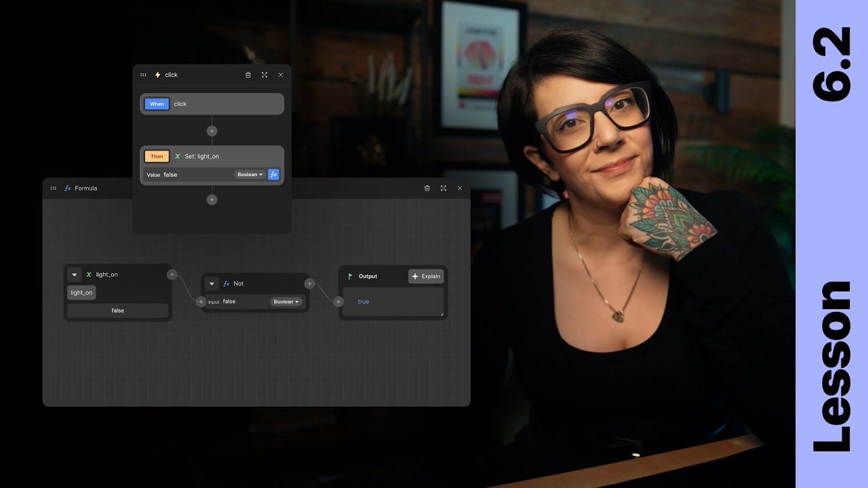This screenshot has width=868, height=488.
Task: Add a step below the Then action
Action: click(x=212, y=200)
